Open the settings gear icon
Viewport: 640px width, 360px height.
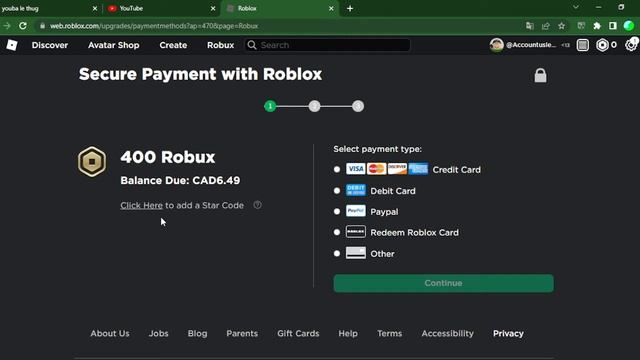631,44
